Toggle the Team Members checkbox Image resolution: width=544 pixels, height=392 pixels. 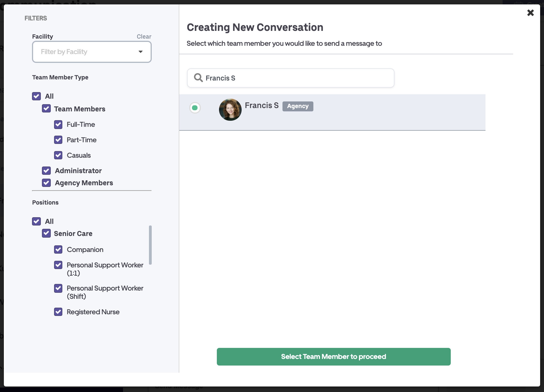[x=46, y=109]
